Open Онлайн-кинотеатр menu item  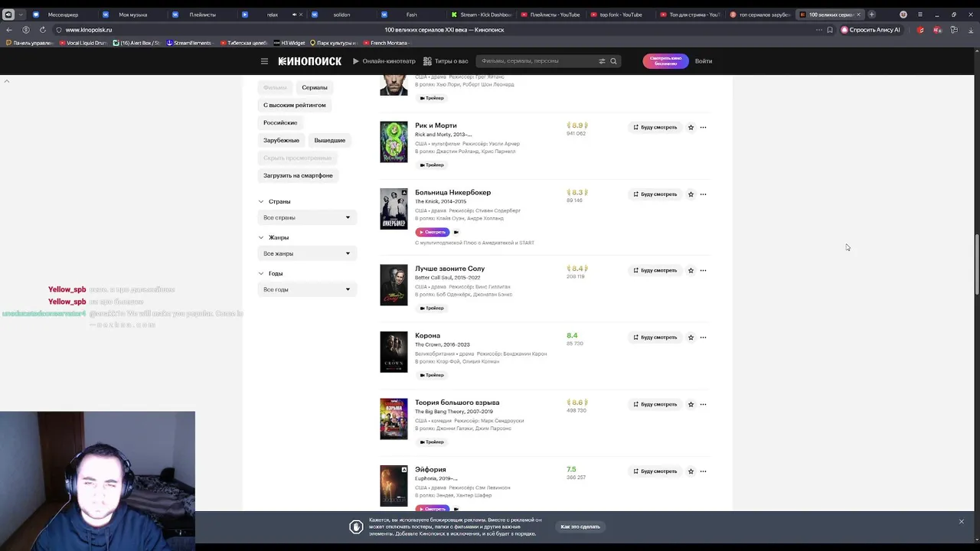[x=384, y=61]
